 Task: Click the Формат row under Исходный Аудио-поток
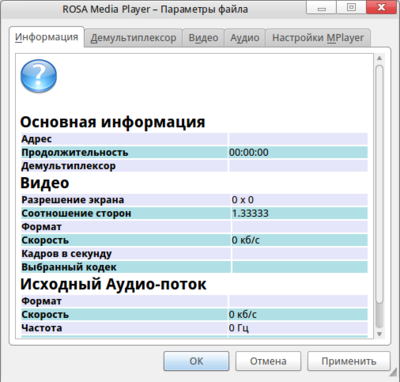click(x=194, y=301)
